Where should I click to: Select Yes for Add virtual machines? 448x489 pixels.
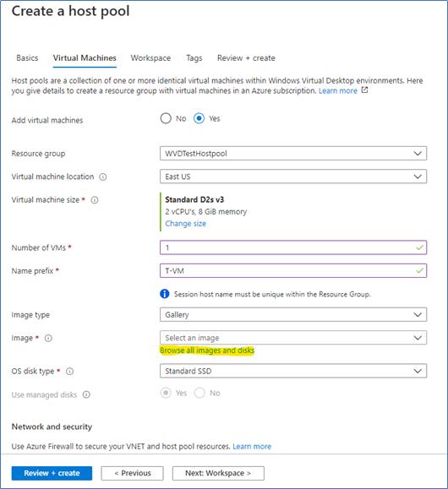199,118
